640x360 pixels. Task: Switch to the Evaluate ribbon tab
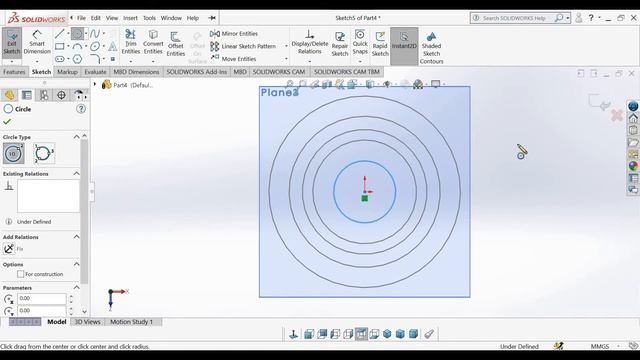(95, 72)
